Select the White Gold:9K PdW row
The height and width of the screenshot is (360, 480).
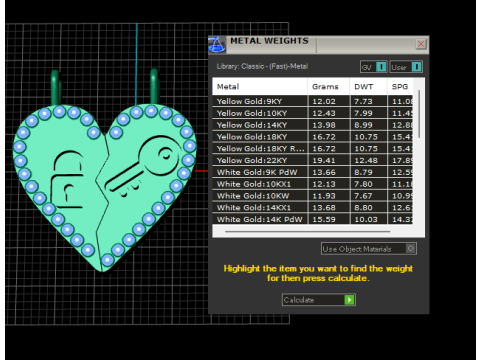pyautogui.click(x=313, y=172)
